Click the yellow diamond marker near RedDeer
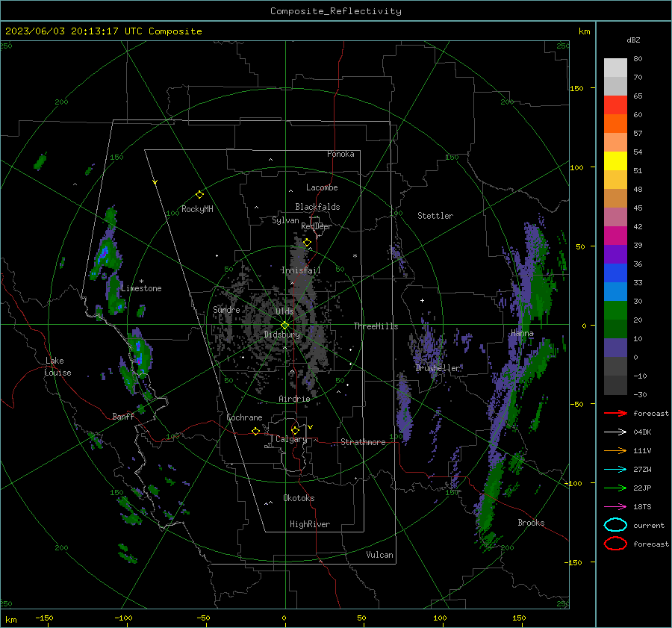 [x=307, y=243]
